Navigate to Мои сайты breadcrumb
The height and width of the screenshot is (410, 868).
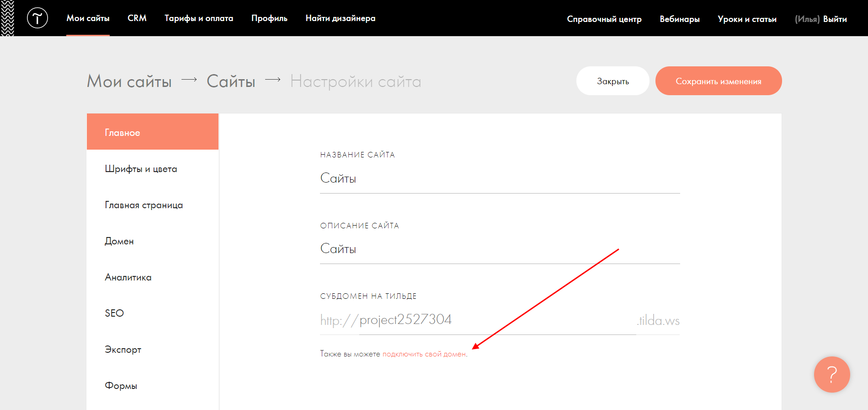tap(129, 81)
